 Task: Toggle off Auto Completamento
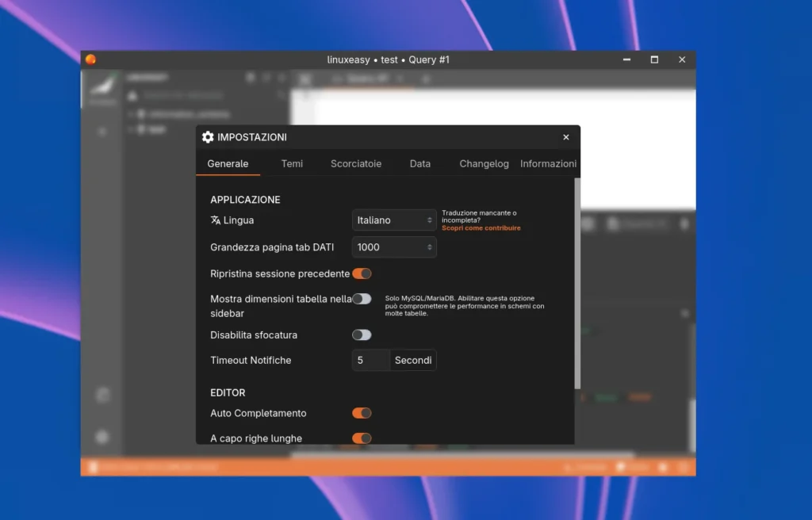click(x=362, y=413)
